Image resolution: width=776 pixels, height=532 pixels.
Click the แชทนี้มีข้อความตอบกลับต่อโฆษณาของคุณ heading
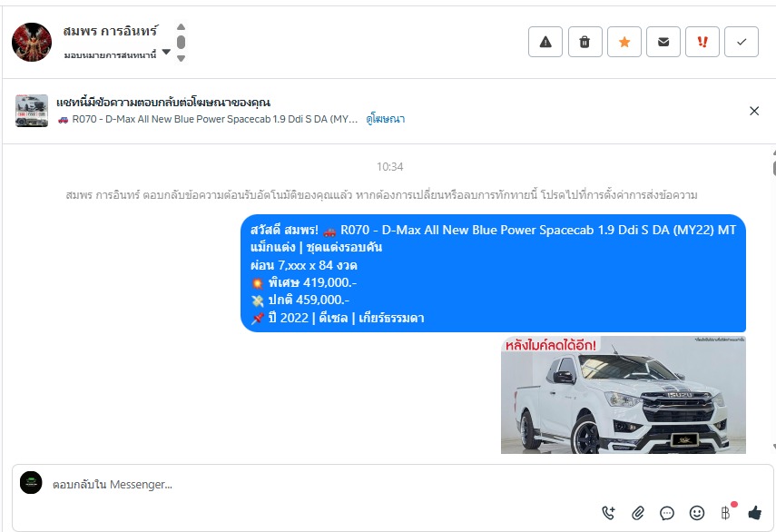(x=163, y=103)
